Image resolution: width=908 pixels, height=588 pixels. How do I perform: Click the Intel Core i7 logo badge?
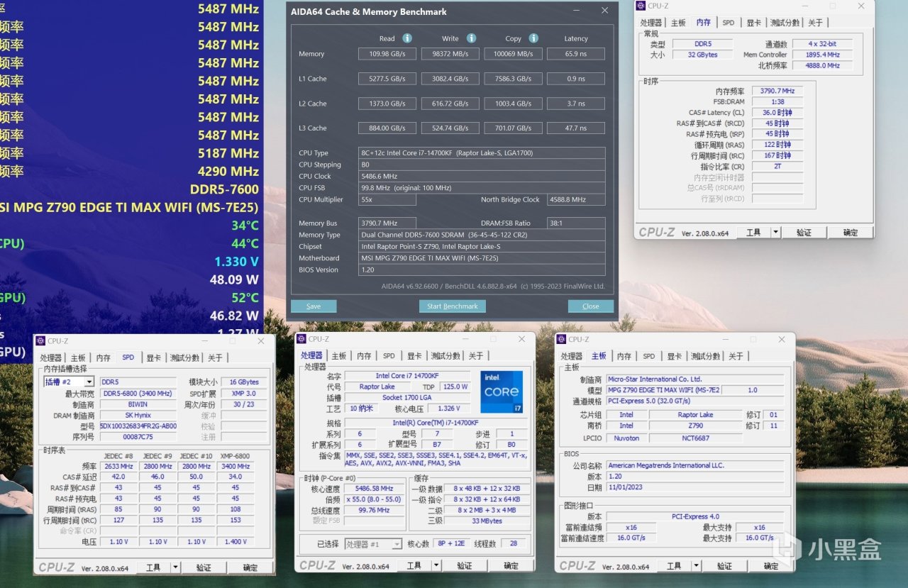(x=502, y=392)
